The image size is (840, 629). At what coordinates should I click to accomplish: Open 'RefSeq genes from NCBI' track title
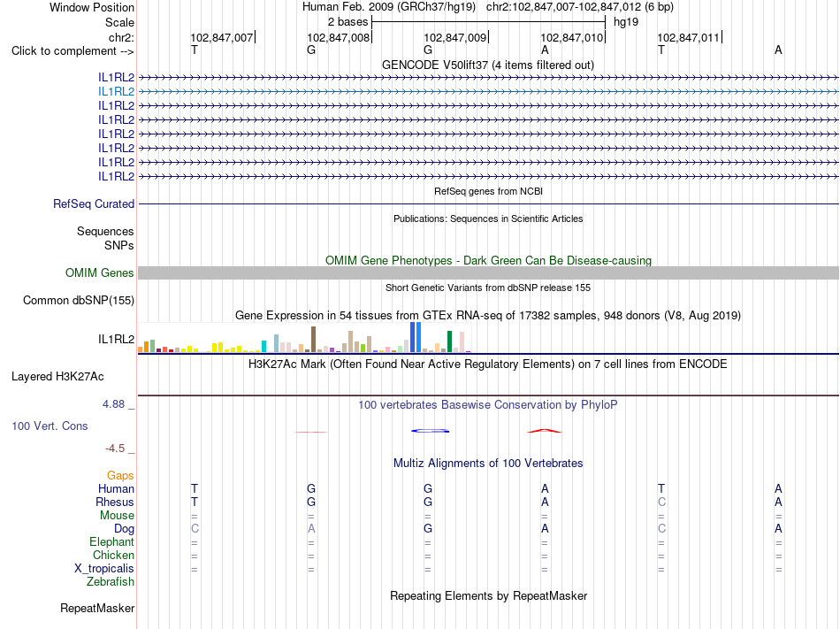tap(489, 191)
